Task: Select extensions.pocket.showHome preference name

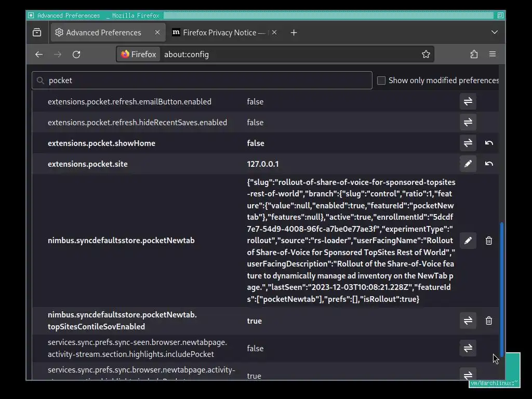Action: (x=101, y=143)
